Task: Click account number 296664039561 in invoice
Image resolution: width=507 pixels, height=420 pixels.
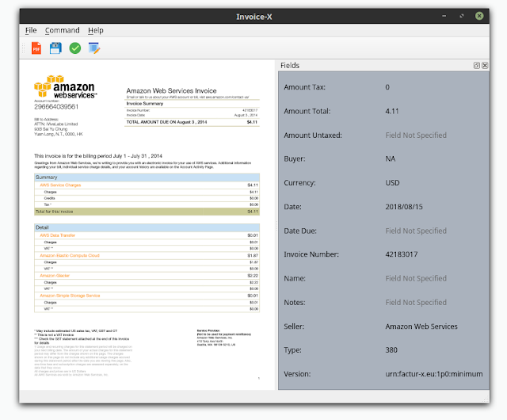Action: pos(56,106)
